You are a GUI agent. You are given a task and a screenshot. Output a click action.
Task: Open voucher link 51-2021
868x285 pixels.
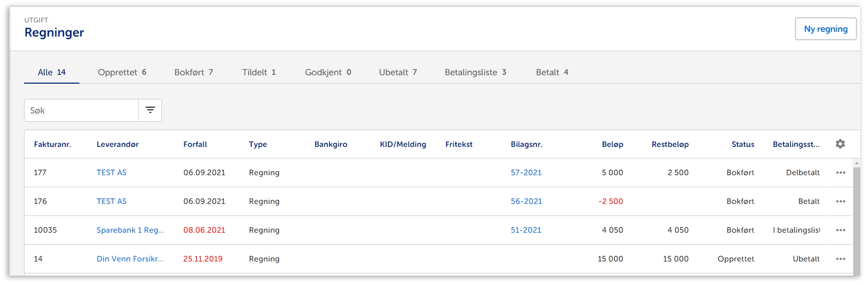click(526, 230)
